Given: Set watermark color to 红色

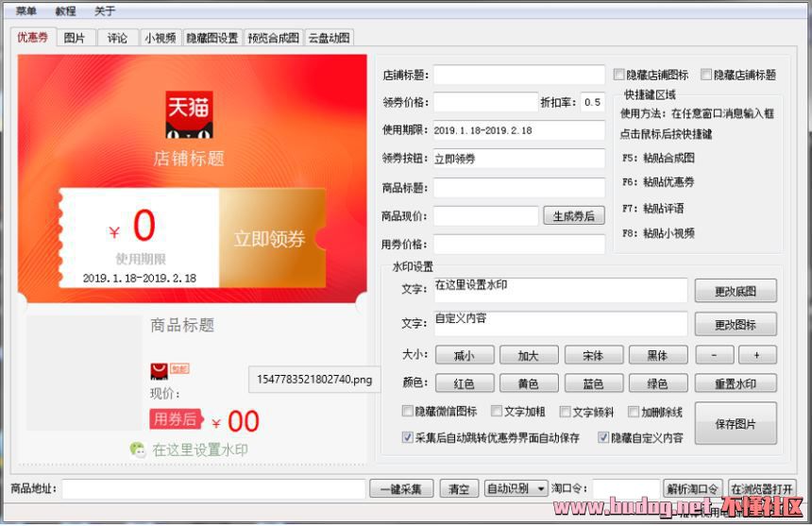Looking at the screenshot, I should point(465,383).
